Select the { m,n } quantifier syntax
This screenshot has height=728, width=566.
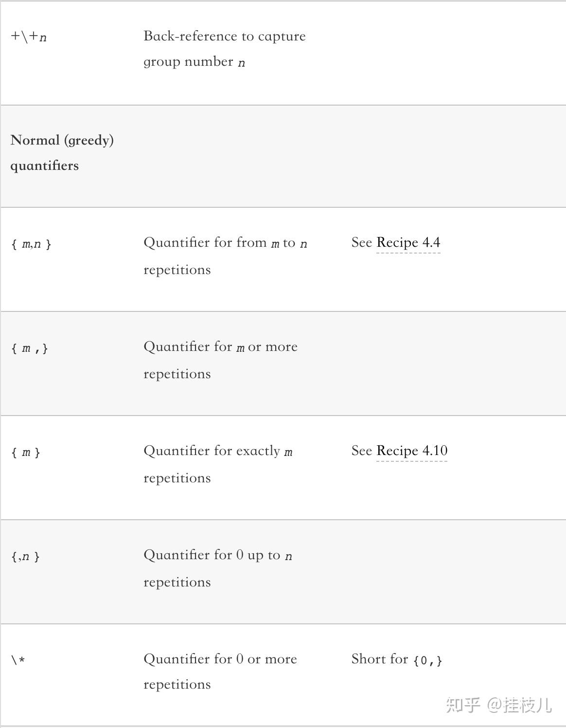coord(31,243)
